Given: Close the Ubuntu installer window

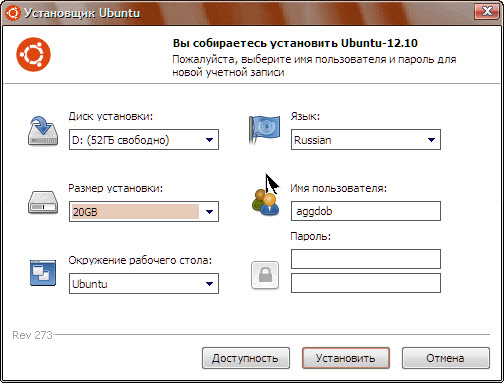Looking at the screenshot, I should pos(487,12).
